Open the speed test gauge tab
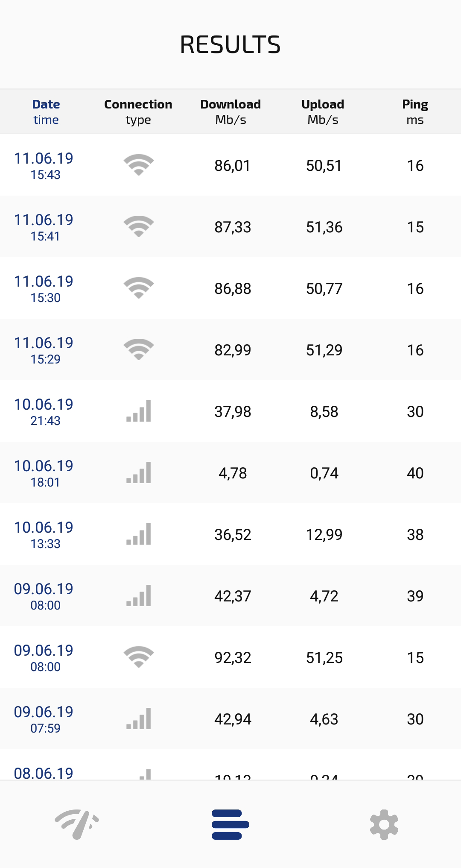461x868 pixels. tap(77, 824)
